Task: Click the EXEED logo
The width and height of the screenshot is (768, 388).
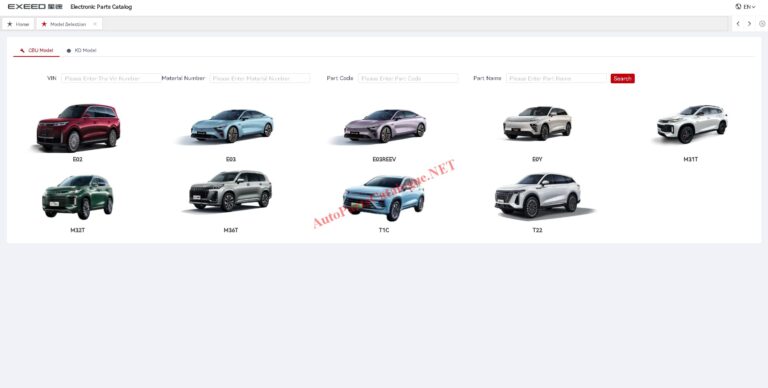Action: click(x=35, y=7)
